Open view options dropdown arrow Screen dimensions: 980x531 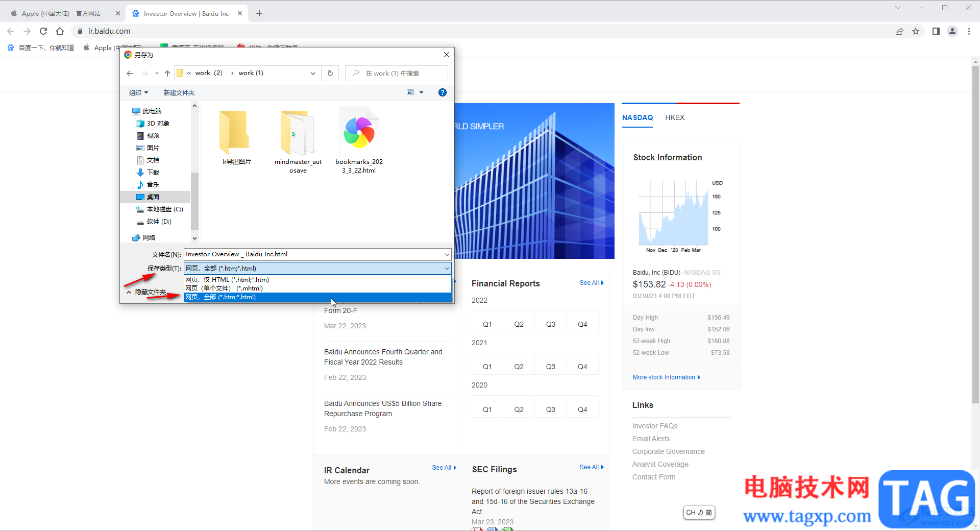click(x=422, y=92)
